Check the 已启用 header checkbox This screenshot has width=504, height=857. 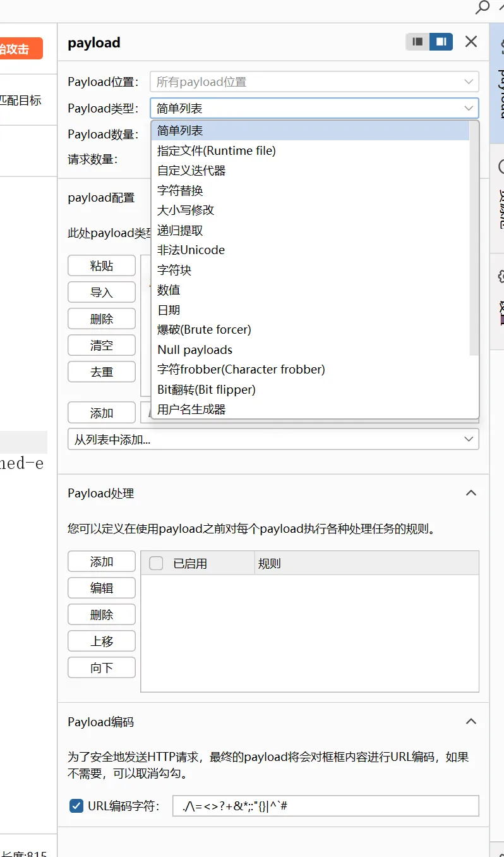coord(156,563)
